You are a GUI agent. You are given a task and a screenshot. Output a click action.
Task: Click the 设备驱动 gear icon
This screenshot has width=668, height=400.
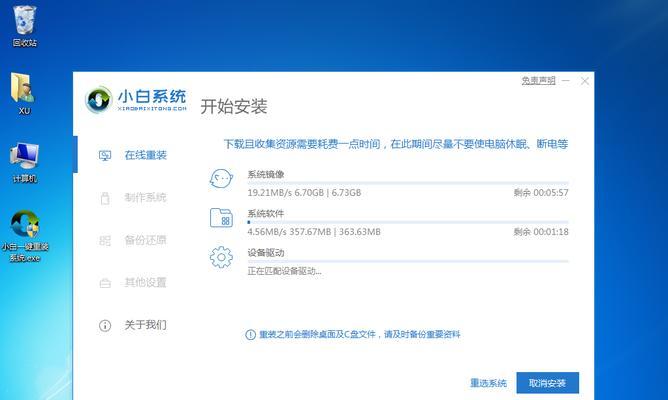point(221,257)
